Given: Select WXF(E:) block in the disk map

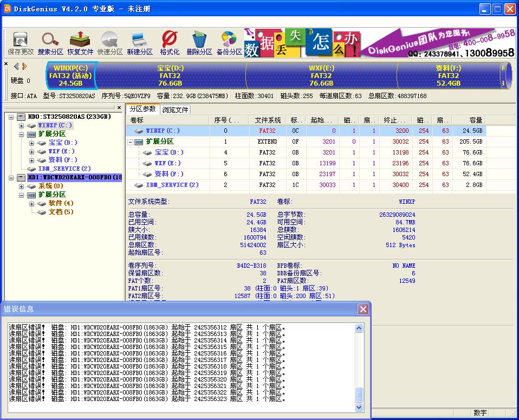Looking at the screenshot, I should coord(321,75).
